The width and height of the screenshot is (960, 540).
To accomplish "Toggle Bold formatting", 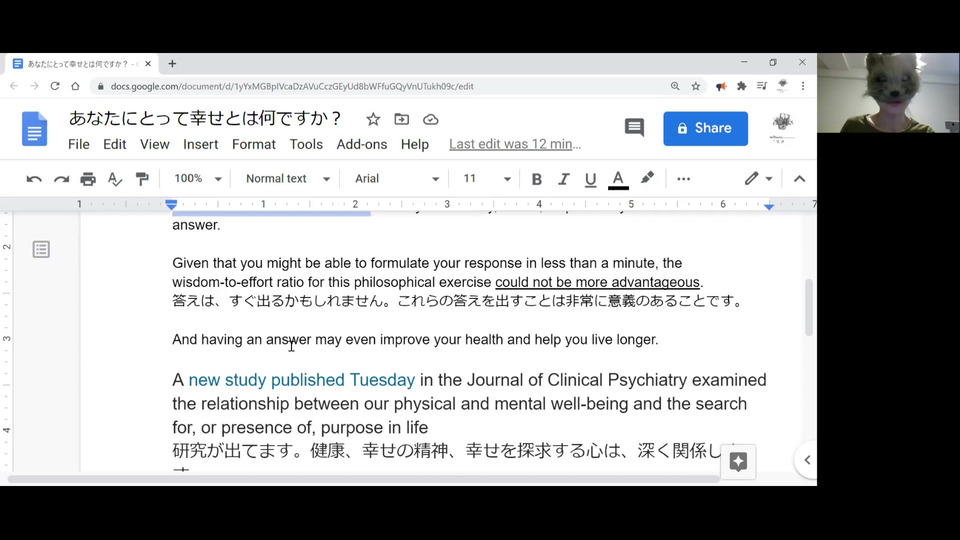I will coord(536,179).
